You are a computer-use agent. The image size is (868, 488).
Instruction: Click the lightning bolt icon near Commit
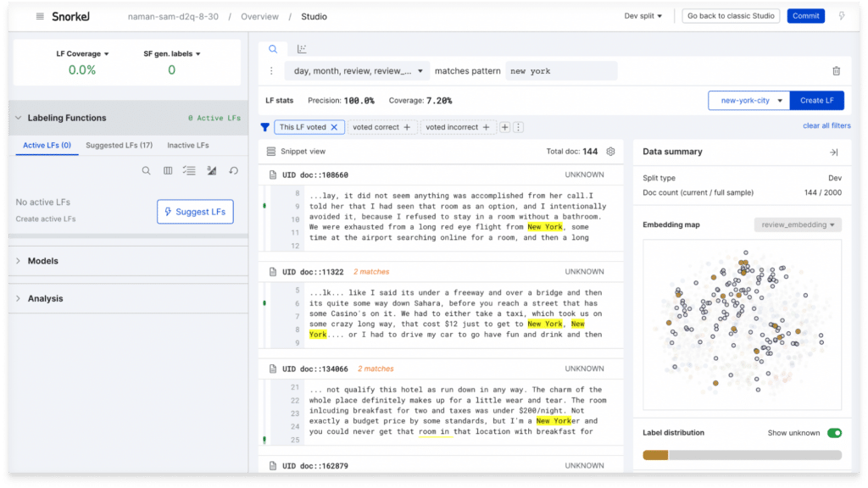coord(842,16)
